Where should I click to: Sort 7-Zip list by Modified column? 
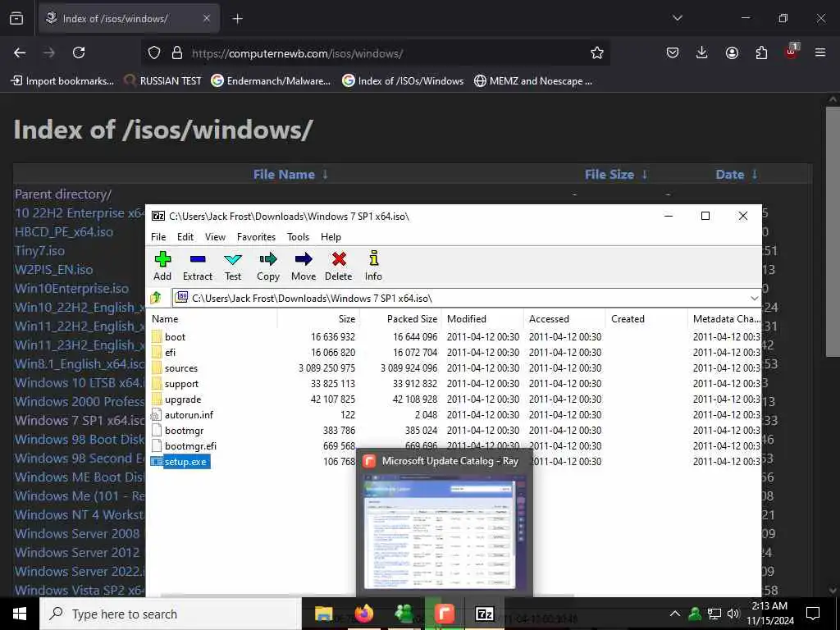pyautogui.click(x=482, y=319)
